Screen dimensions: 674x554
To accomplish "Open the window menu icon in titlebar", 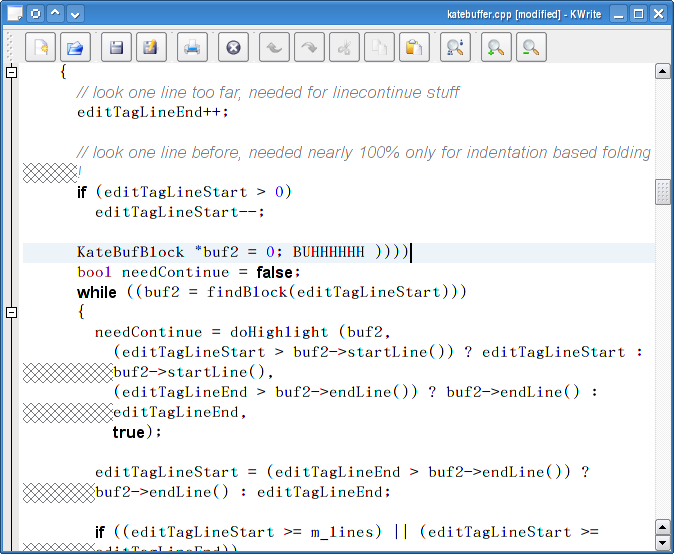I will click(x=15, y=14).
